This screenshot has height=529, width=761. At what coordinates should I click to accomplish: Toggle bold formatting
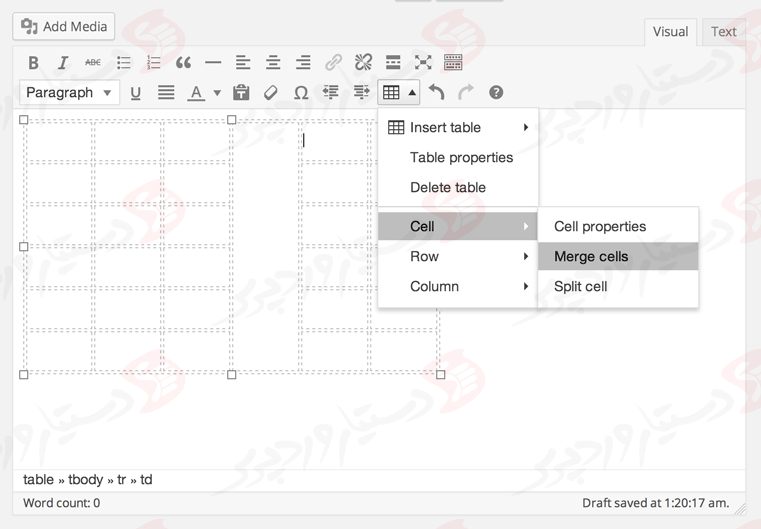[33, 62]
